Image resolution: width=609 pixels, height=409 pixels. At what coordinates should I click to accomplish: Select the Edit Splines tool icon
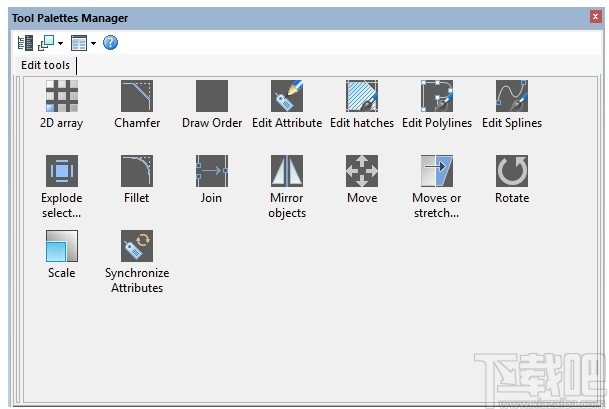pyautogui.click(x=512, y=96)
